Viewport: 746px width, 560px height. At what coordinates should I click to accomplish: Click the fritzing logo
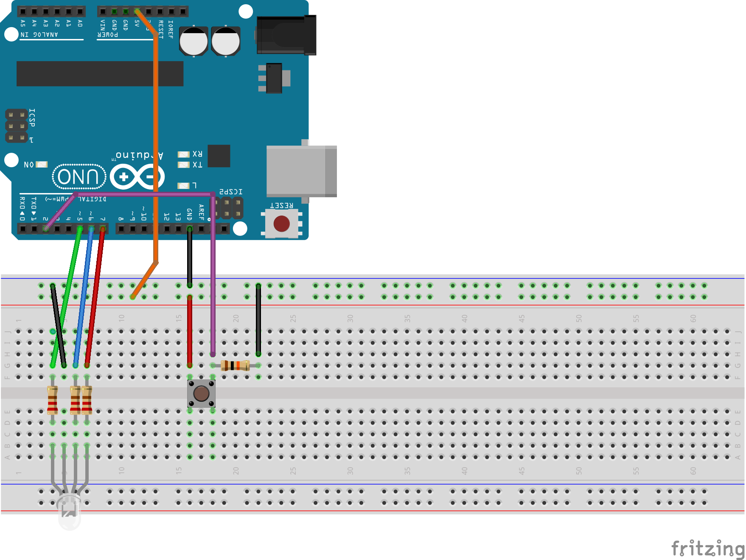(708, 548)
